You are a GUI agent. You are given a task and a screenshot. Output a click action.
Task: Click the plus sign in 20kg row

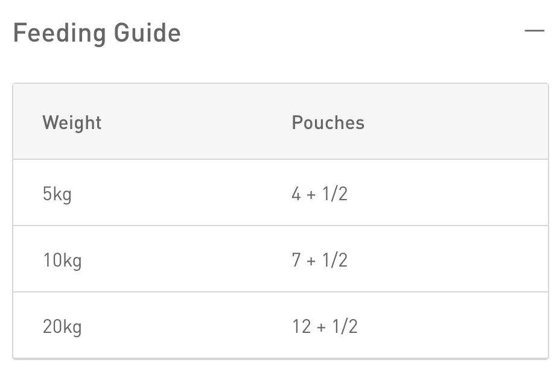[322, 327]
